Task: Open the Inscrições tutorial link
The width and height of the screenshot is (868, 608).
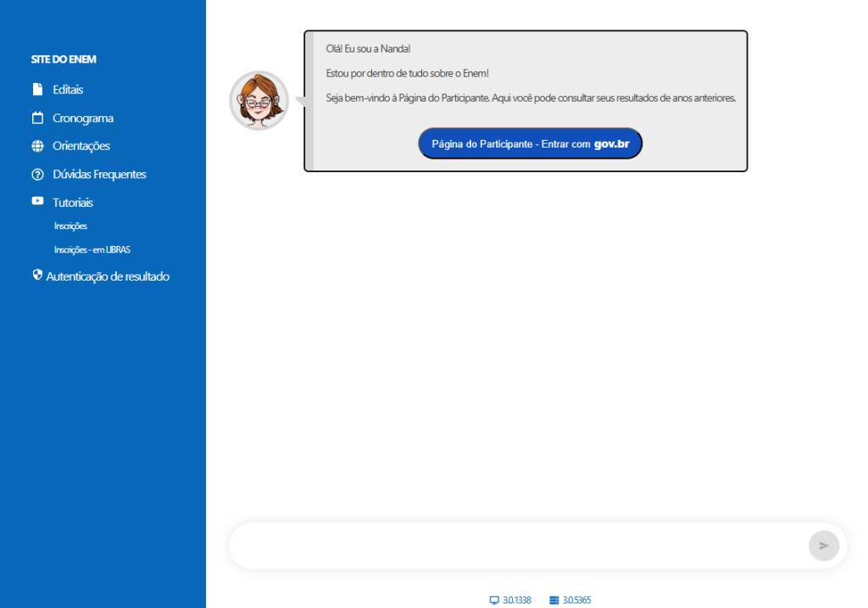Action: click(71, 226)
